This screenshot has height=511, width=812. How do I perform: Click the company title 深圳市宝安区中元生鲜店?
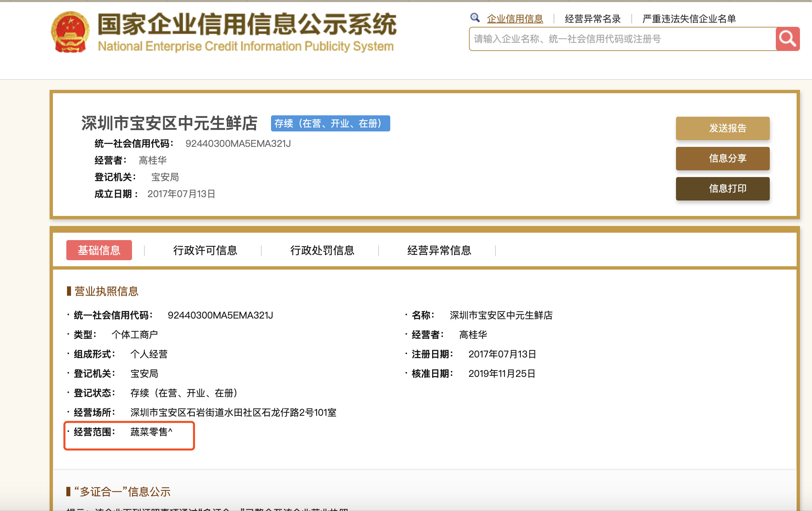[x=169, y=123]
